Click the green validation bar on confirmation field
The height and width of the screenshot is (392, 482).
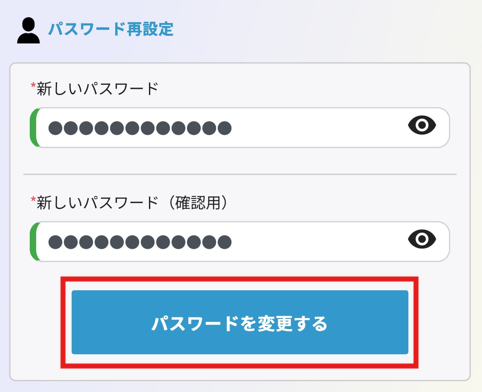coord(34,241)
